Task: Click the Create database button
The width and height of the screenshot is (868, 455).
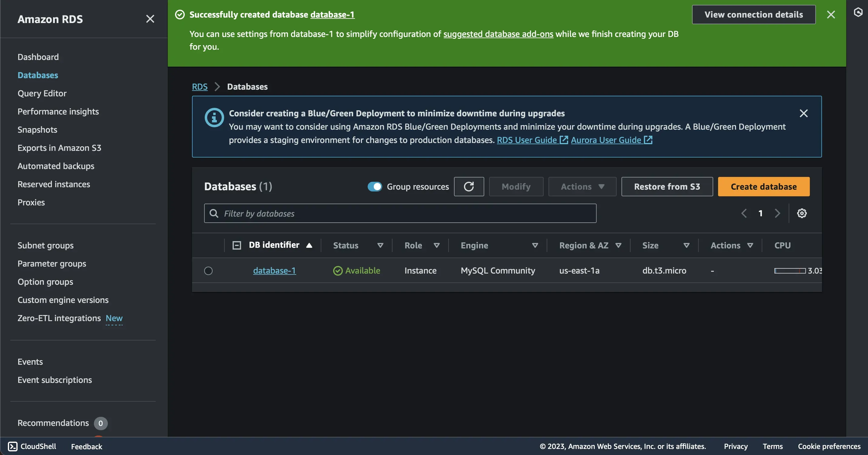Action: coord(764,186)
